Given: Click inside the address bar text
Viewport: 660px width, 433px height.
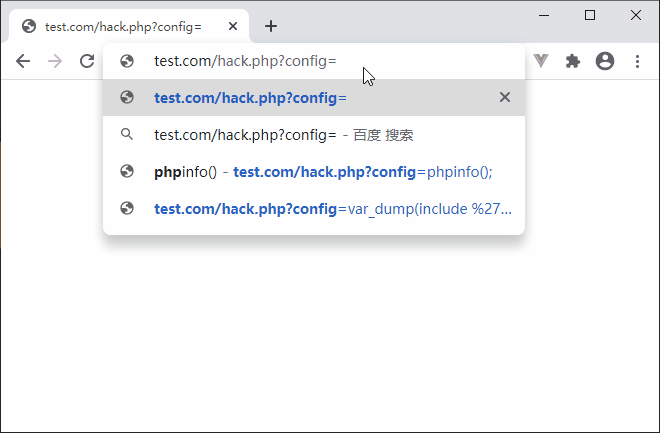Looking at the screenshot, I should tap(245, 61).
